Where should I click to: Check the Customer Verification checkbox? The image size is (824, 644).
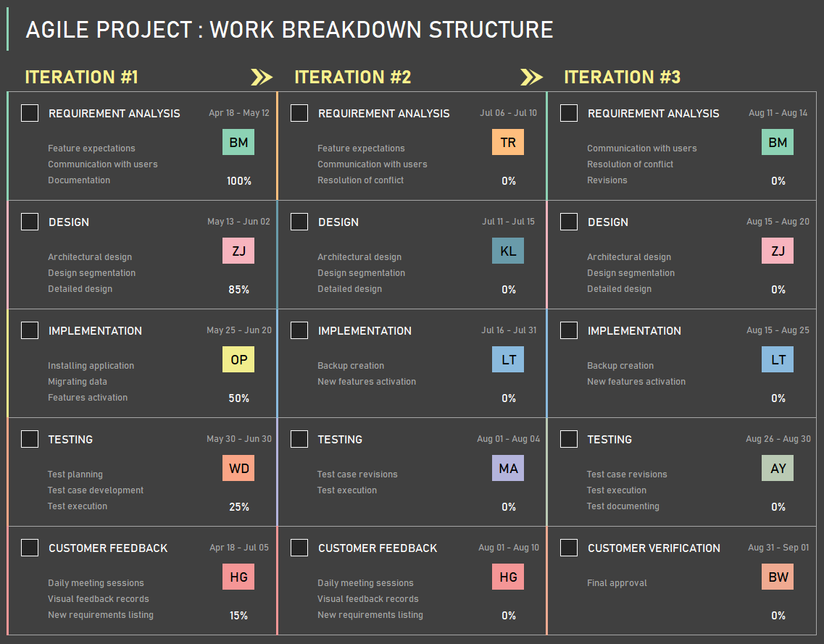[569, 548]
